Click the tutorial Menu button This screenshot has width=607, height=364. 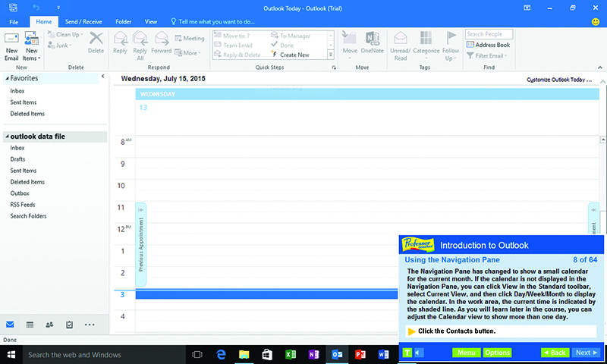(x=466, y=353)
